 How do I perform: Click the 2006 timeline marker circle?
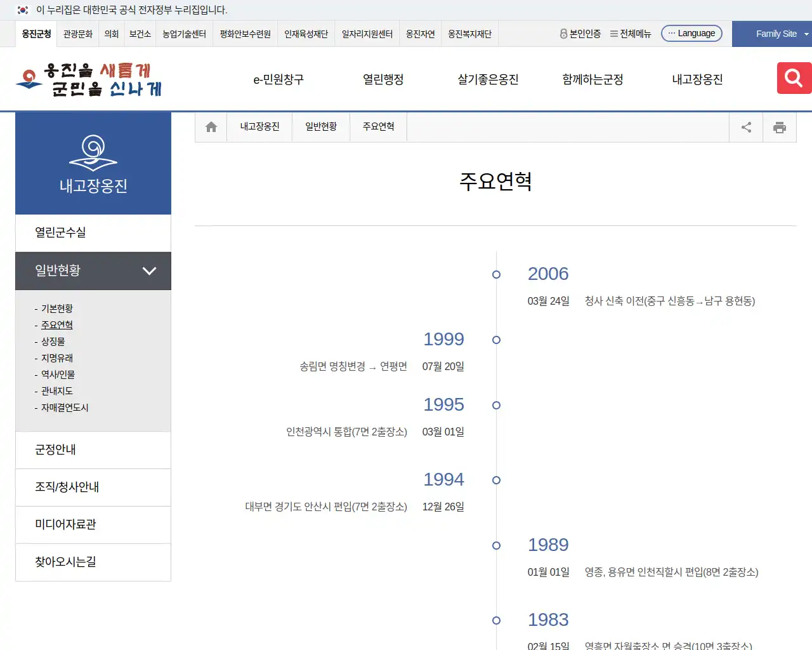pyautogui.click(x=495, y=274)
